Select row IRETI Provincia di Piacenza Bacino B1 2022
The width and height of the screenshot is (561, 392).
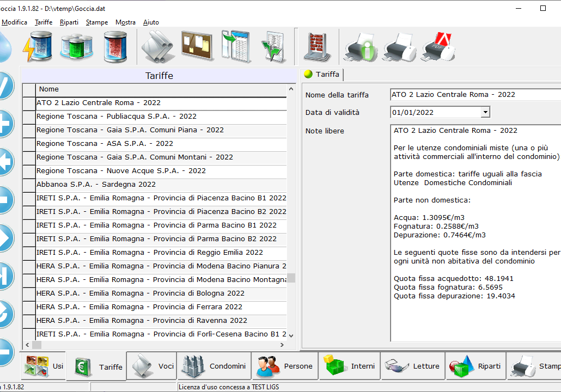[161, 198]
